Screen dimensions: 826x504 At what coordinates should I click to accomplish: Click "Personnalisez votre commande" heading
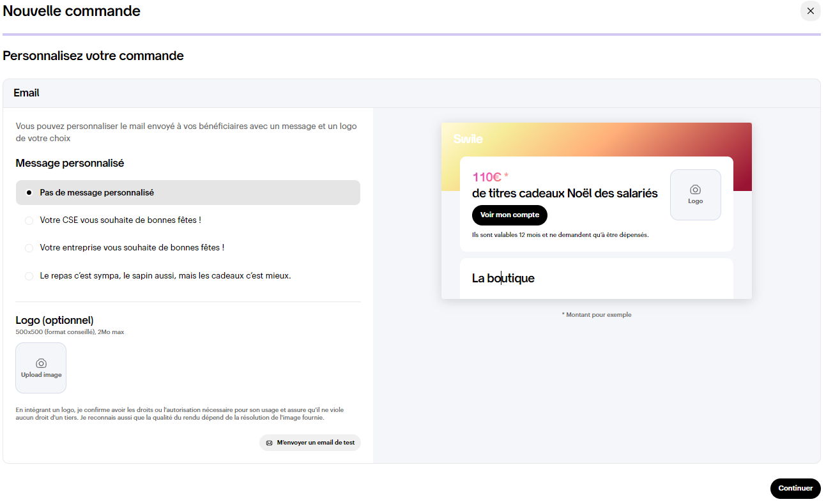(x=93, y=56)
